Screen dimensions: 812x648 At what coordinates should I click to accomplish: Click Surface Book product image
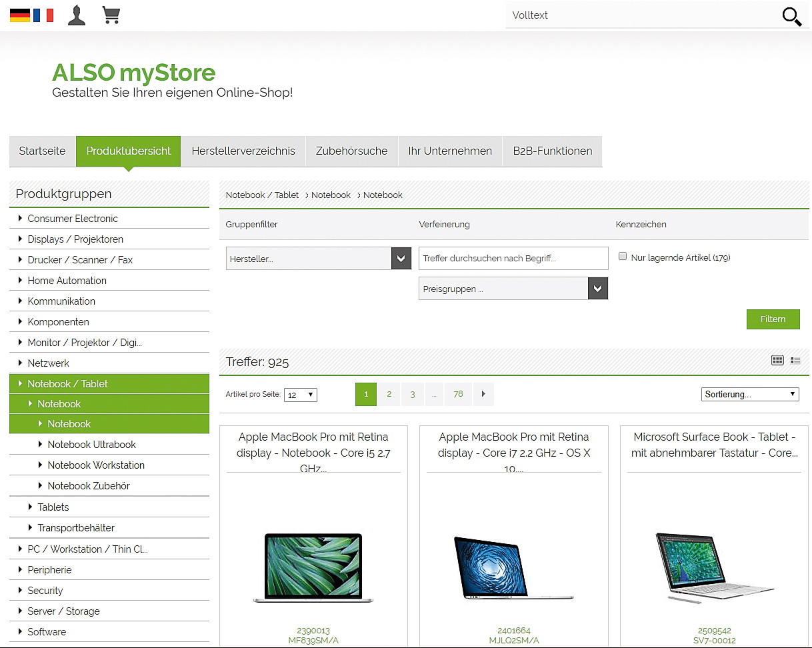pyautogui.click(x=714, y=567)
